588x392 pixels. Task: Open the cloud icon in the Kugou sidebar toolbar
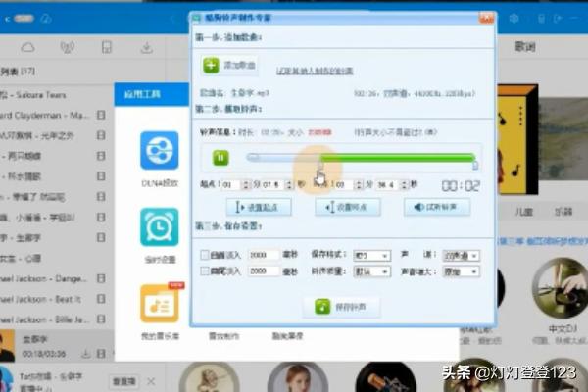point(27,48)
